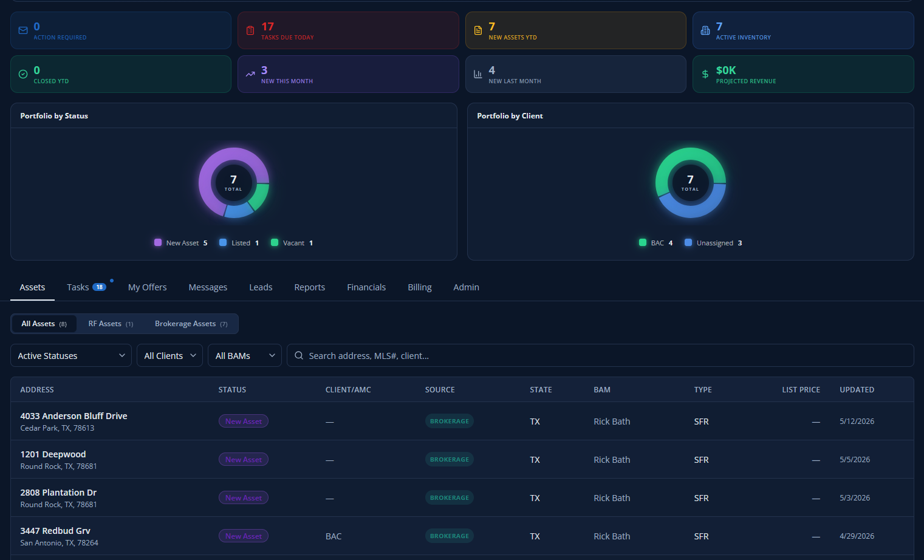Screen dimensions: 924x560
Task: Click the green Vacant legend swatch
Action: click(x=275, y=242)
